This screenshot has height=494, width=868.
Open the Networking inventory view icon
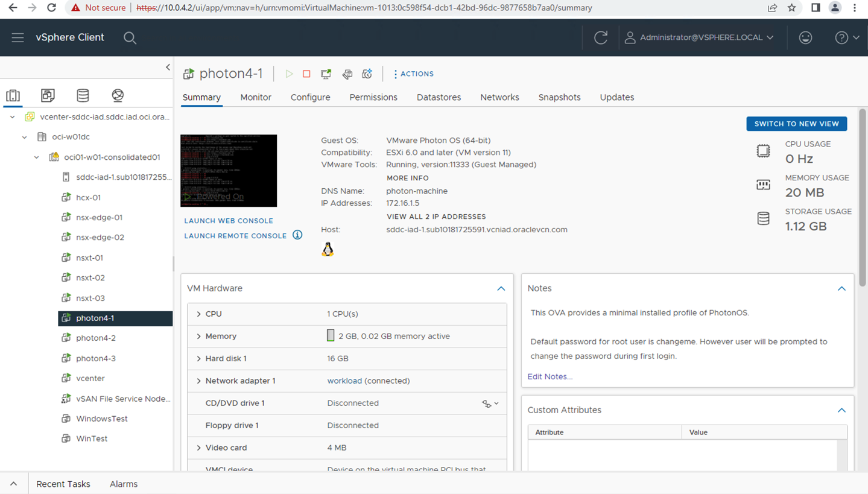click(x=117, y=95)
